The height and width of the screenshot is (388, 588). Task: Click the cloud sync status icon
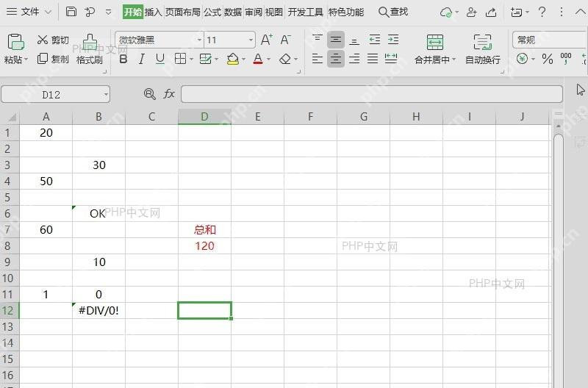click(x=446, y=12)
